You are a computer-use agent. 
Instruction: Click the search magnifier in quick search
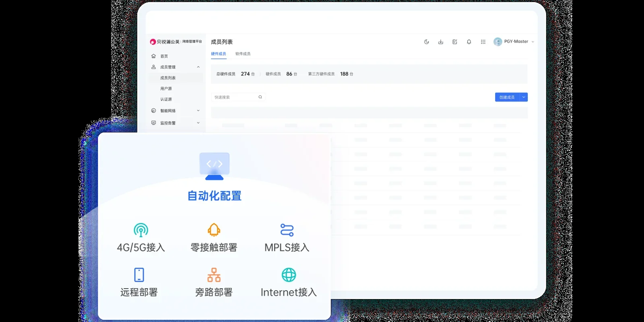(x=260, y=97)
